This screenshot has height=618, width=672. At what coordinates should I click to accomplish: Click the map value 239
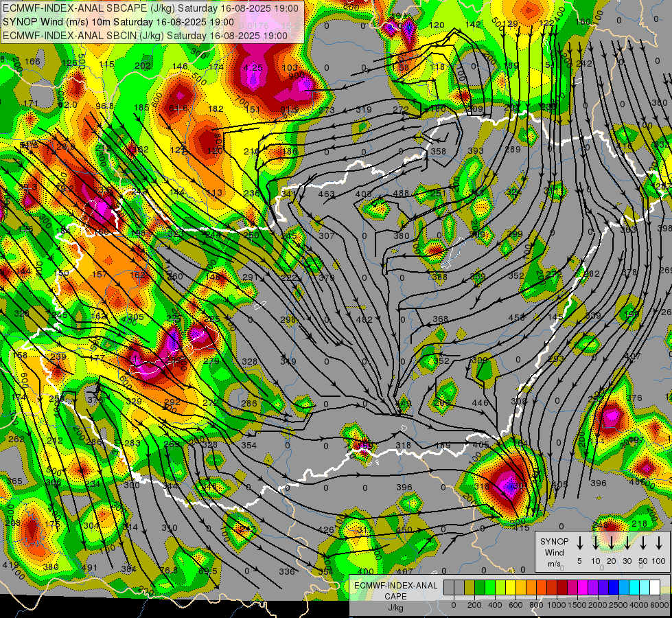pyautogui.click(x=58, y=357)
